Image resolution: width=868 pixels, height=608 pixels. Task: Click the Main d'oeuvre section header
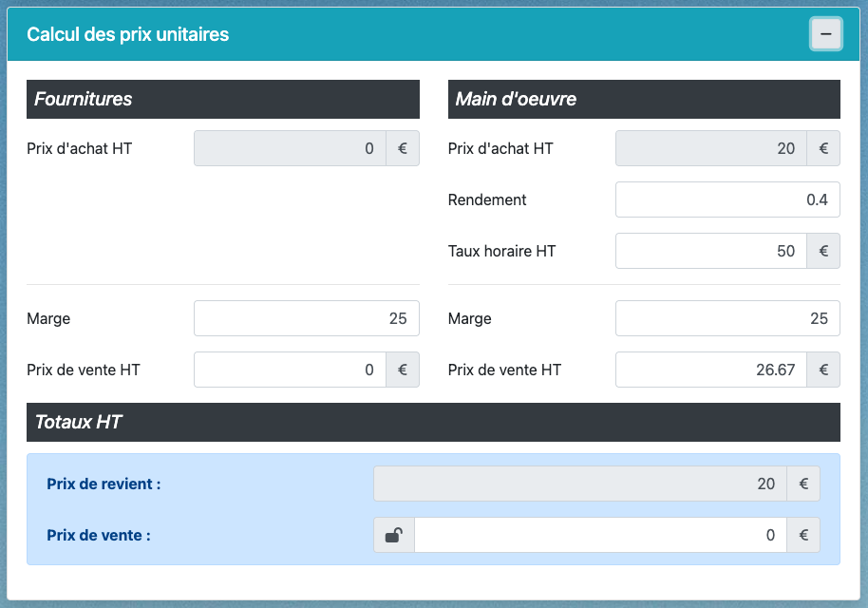pos(644,99)
